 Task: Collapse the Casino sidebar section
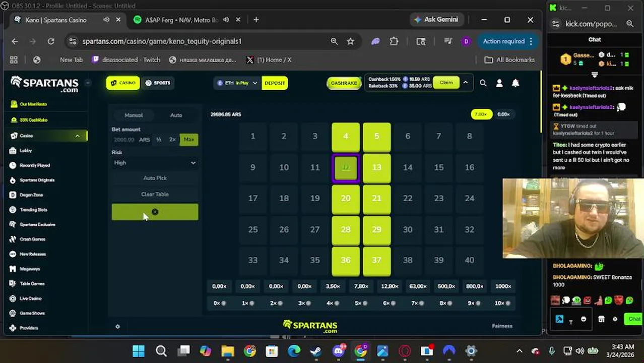click(77, 136)
